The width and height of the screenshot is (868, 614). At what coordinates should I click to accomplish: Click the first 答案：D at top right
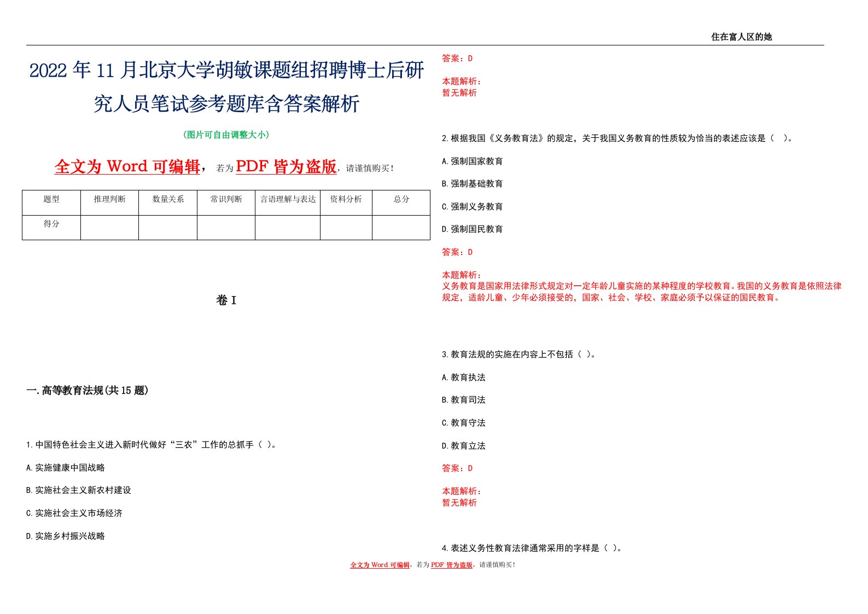(x=457, y=59)
